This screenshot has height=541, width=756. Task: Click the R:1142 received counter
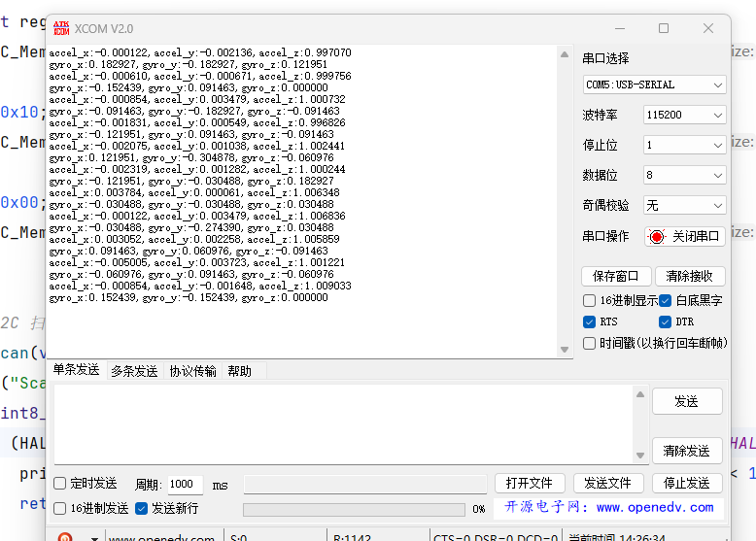coord(352,538)
